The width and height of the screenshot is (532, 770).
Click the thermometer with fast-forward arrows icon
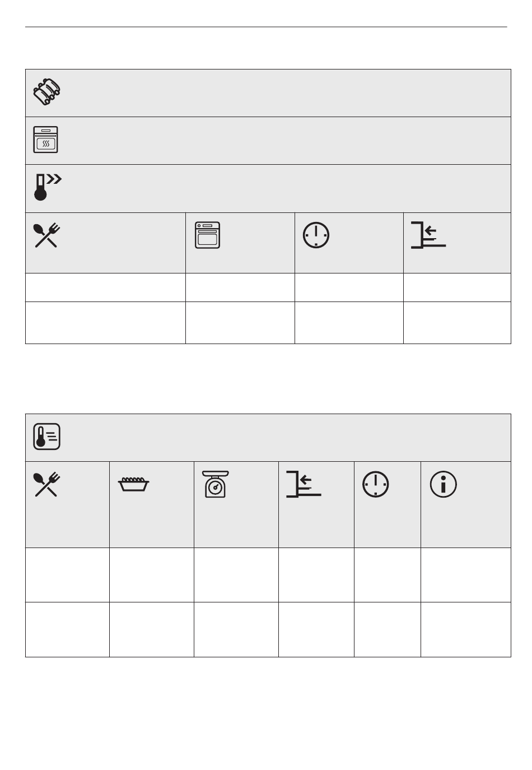pos(47,187)
